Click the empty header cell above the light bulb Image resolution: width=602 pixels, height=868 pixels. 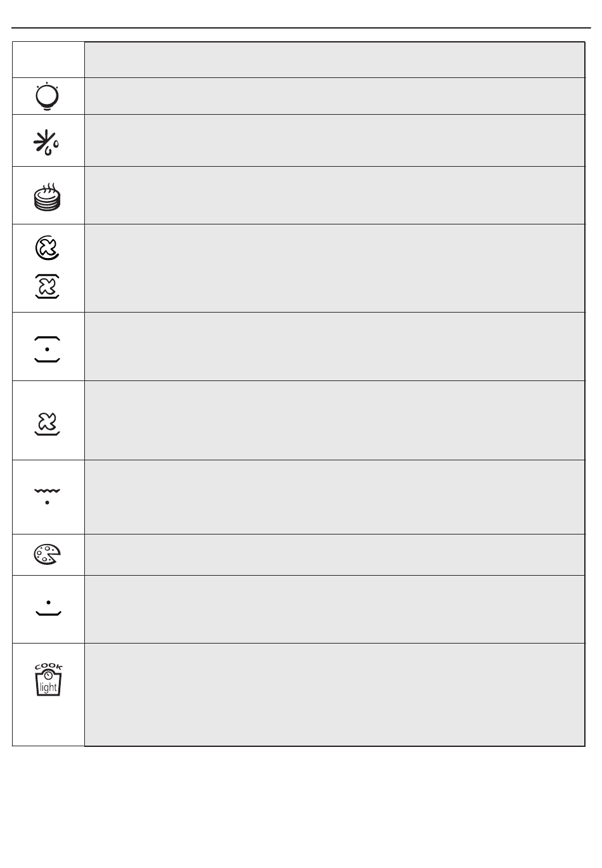48,60
